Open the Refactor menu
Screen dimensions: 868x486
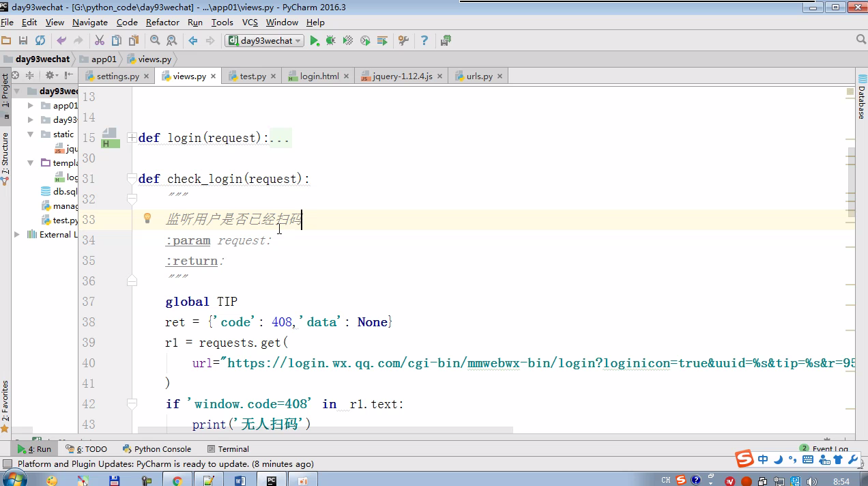[162, 23]
